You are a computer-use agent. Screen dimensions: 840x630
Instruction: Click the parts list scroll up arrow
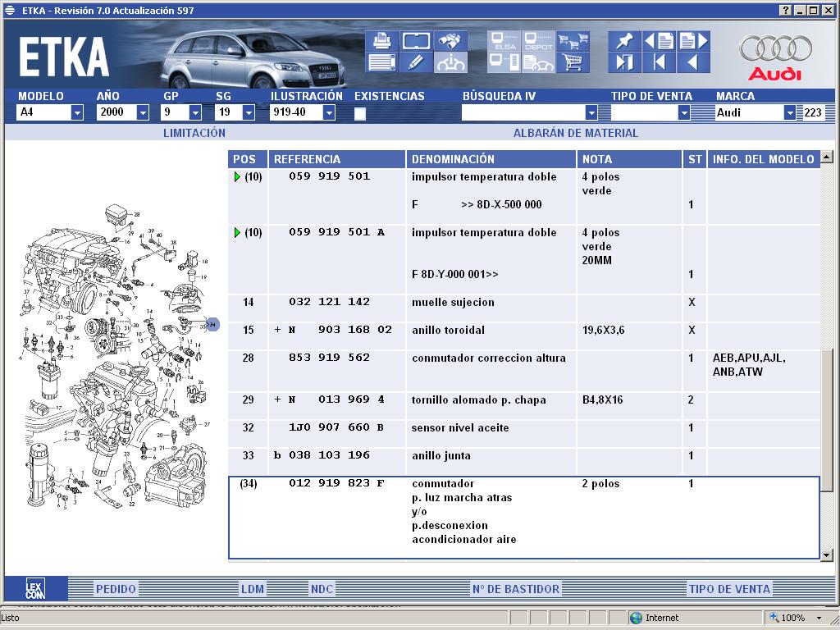click(x=827, y=157)
